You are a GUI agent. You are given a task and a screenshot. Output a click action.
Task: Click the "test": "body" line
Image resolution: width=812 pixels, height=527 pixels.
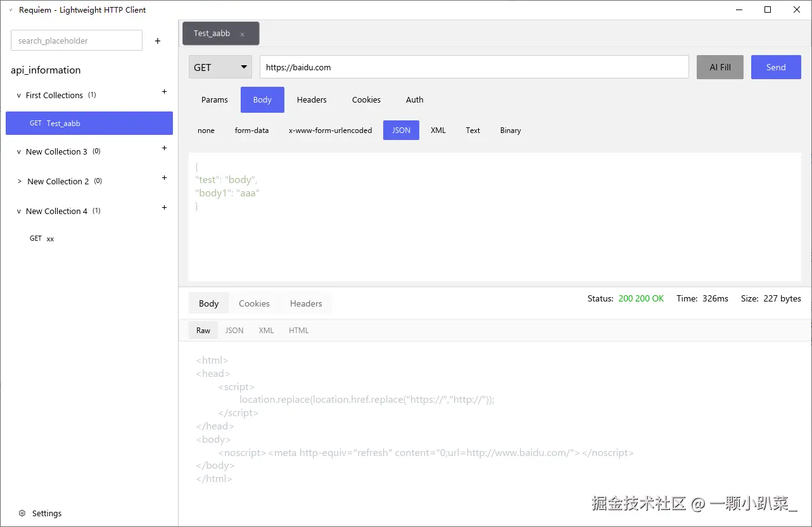tap(226, 180)
